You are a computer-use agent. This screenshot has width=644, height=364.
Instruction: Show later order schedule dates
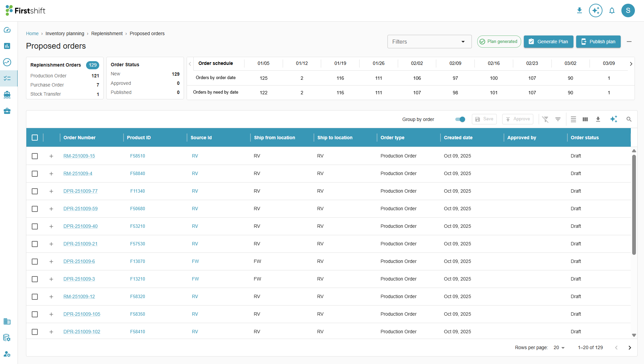[631, 64]
